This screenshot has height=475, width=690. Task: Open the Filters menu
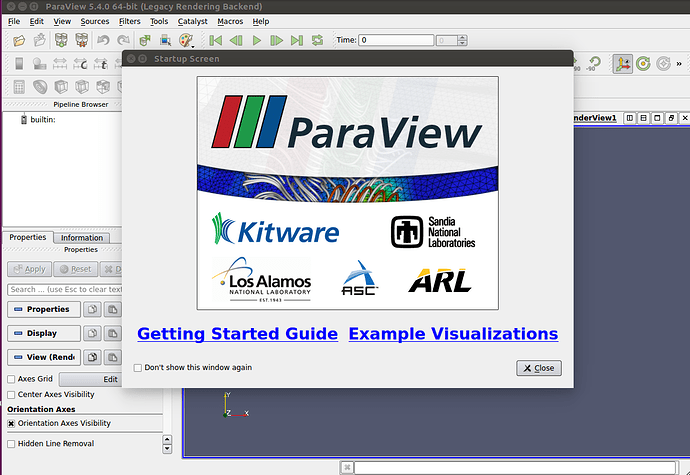129,21
